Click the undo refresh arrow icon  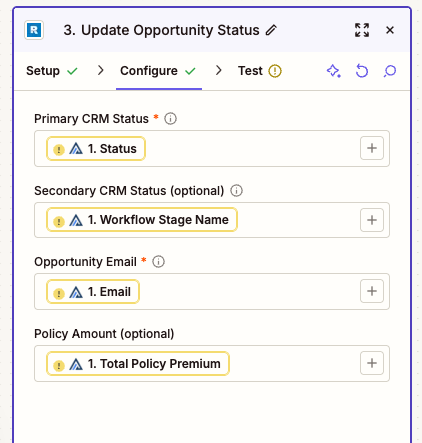click(x=362, y=71)
